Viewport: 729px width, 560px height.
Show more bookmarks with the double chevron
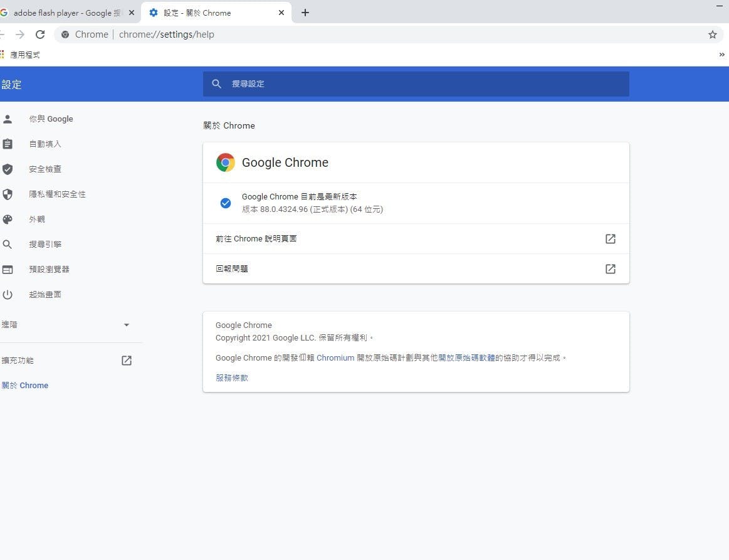[721, 55]
